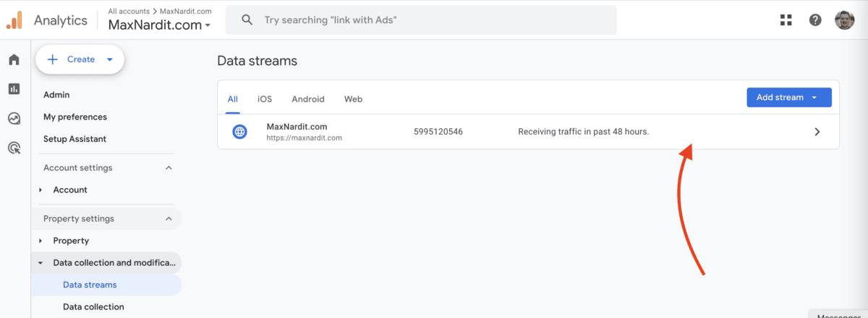This screenshot has width=868, height=318.
Task: Click the search magnifier icon
Action: (247, 20)
